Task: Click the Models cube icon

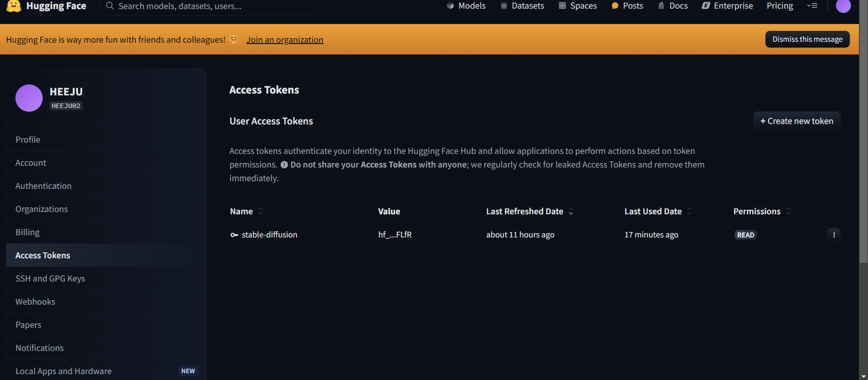Action: pos(450,6)
